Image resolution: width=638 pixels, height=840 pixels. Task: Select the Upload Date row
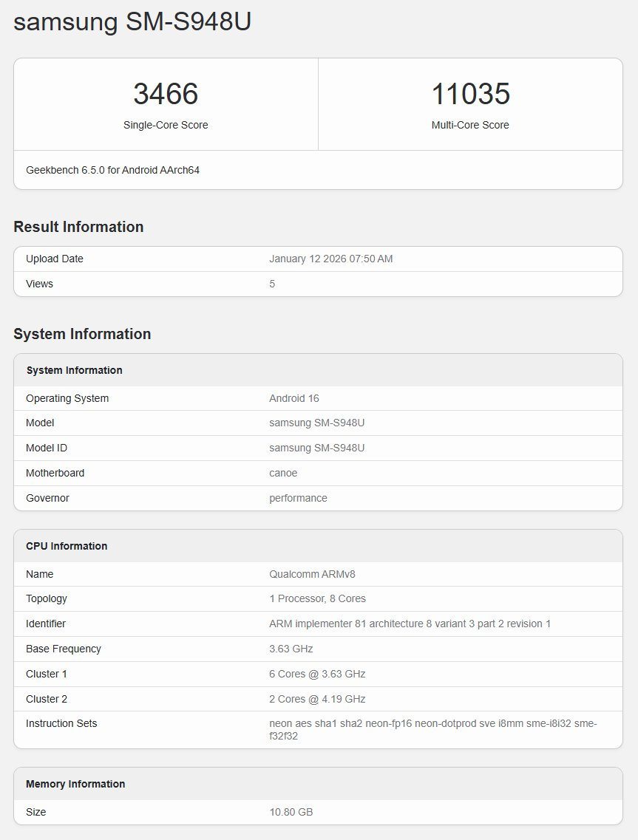[x=318, y=259]
